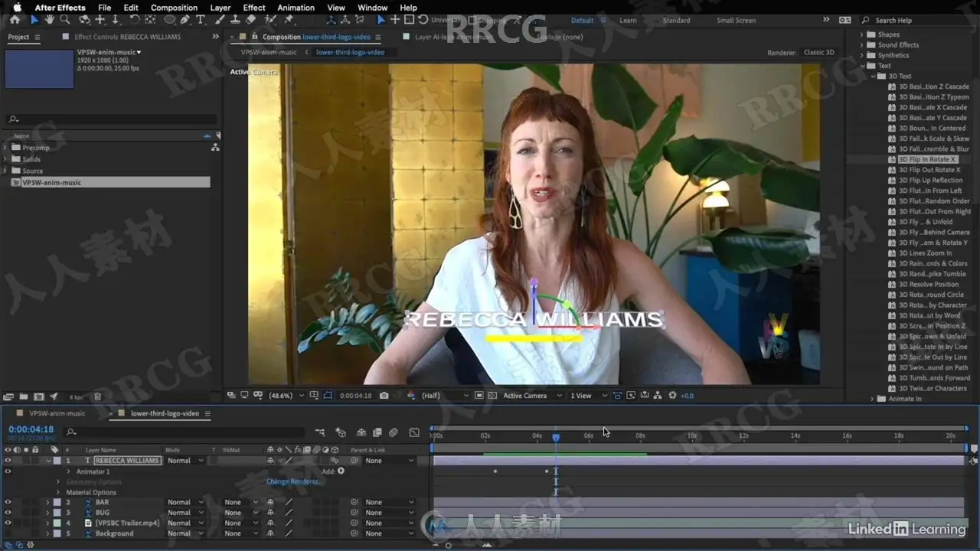The image size is (980, 551).
Task: Select the Rotation tool
Action: pyautogui.click(x=134, y=20)
